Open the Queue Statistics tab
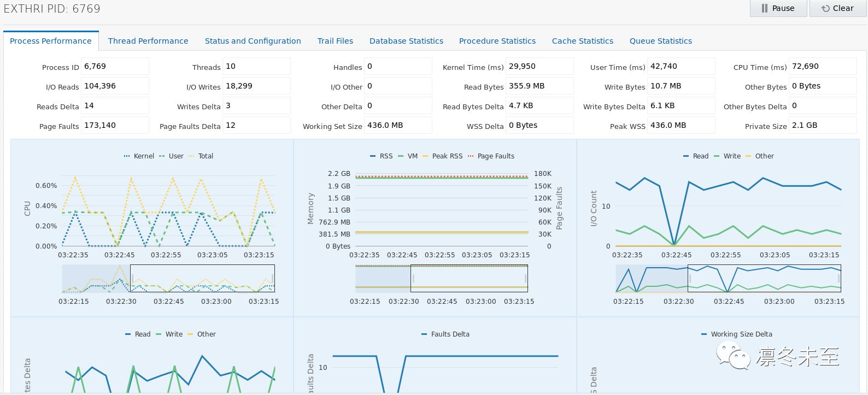868x395 pixels. [661, 41]
